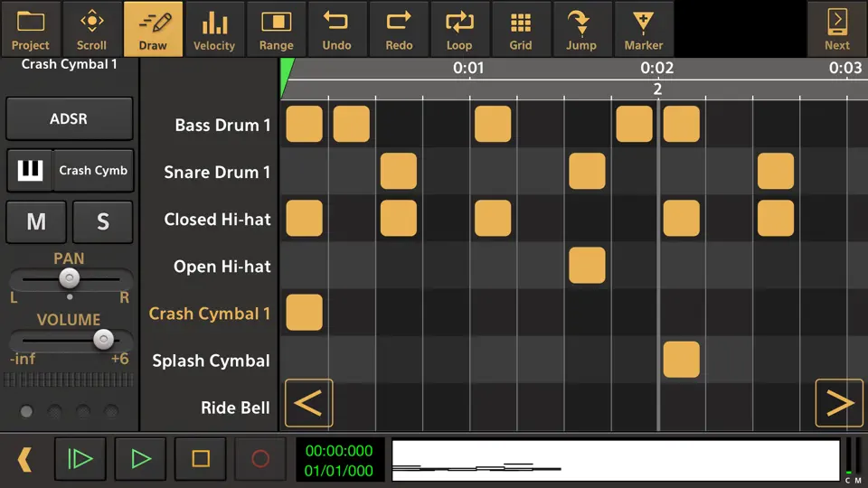Open the Project menu

31,29
